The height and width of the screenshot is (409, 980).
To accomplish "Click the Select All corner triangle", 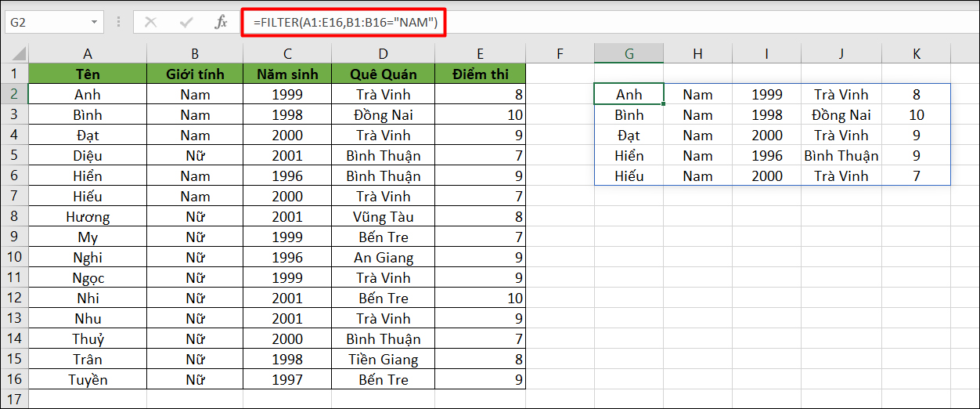I will [x=15, y=53].
